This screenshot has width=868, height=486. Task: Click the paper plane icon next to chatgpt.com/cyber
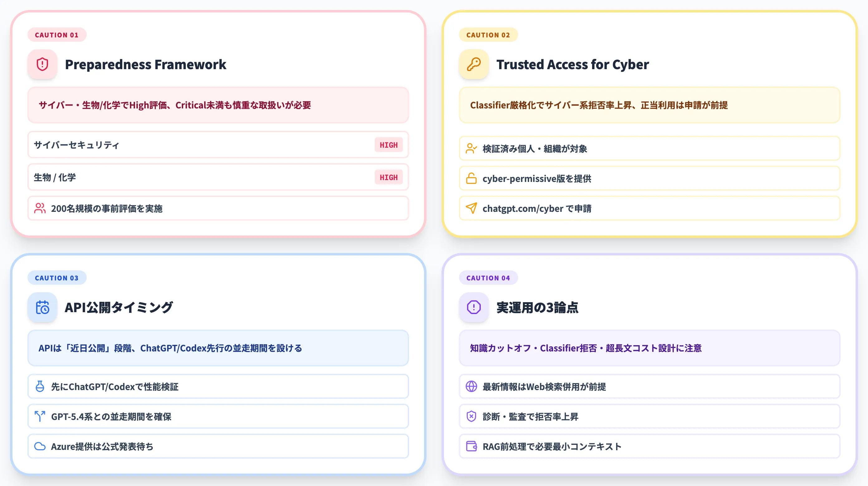point(471,208)
